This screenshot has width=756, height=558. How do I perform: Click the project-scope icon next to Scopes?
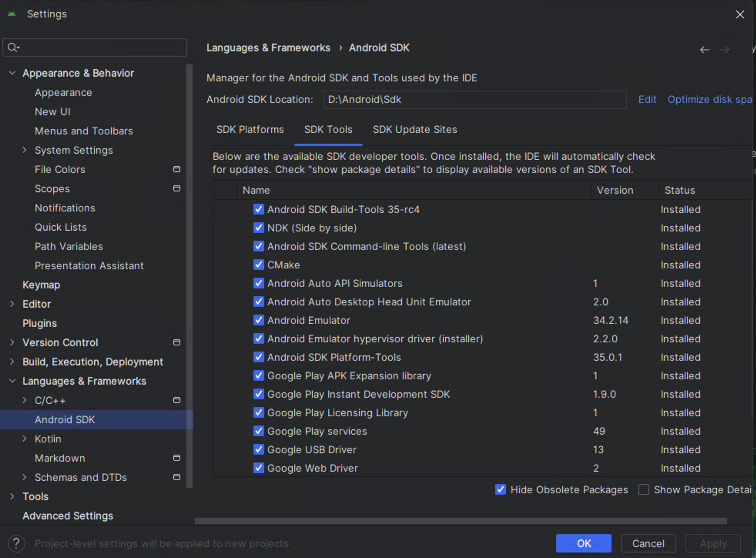point(177,188)
